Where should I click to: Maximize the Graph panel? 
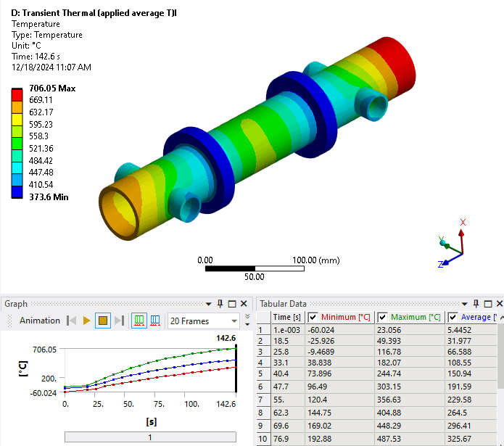(x=232, y=304)
